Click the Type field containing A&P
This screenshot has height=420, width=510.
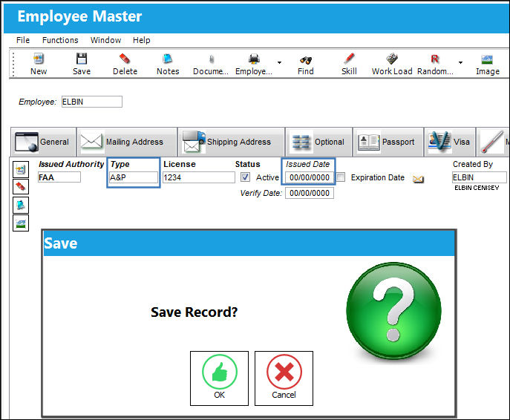[134, 177]
